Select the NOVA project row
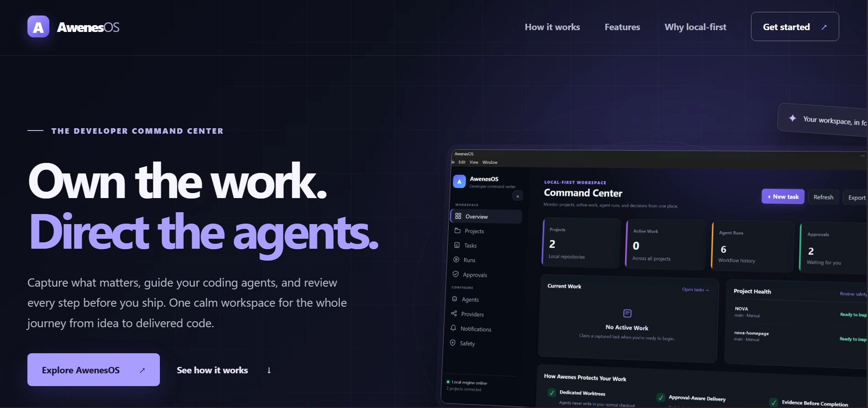 799,312
